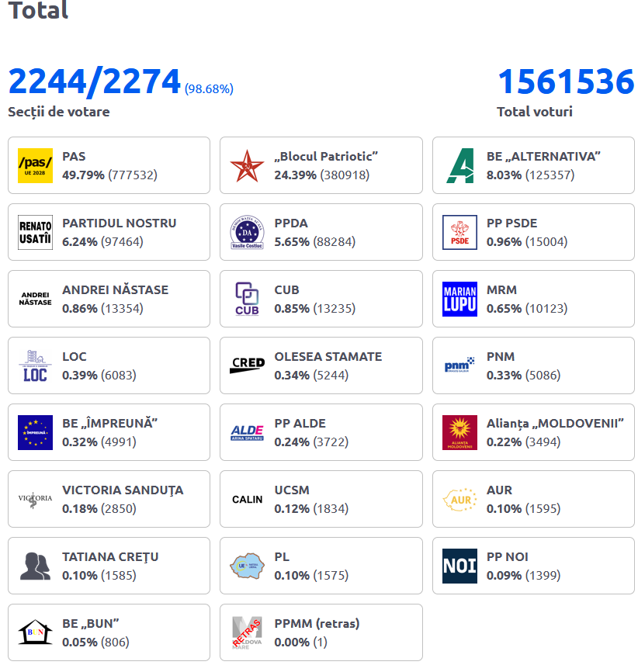Select LOC result 0.39% (6083)

pyautogui.click(x=99, y=376)
